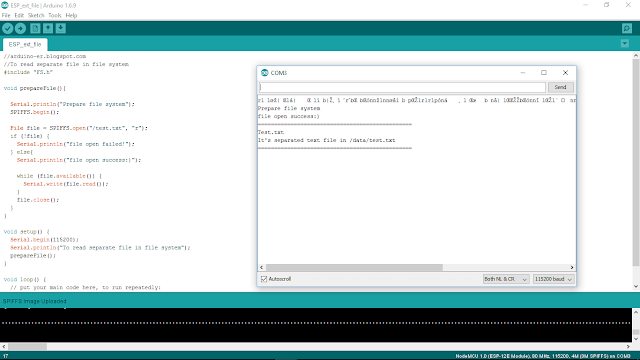
Task: Click console horizontal scrollbar thumb
Action: pyautogui.click(x=27, y=347)
